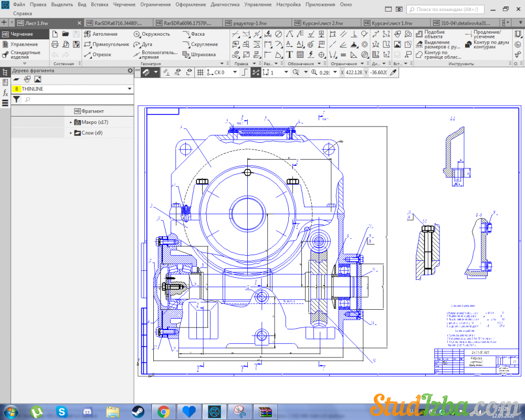Screen dimensions: 525x420
Task: Open the tree panel settings gear
Action: click(130, 70)
